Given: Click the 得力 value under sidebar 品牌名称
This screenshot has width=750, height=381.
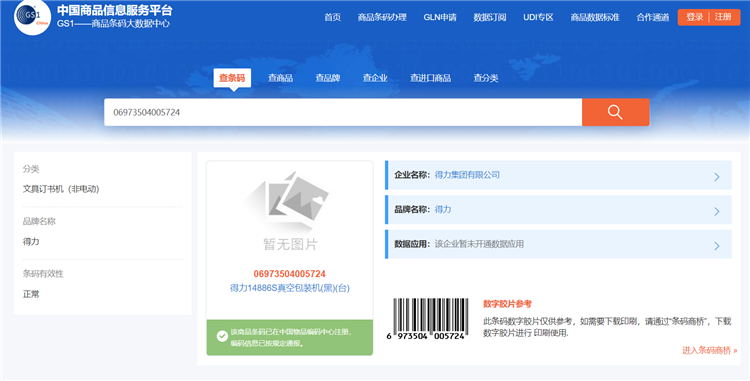Looking at the screenshot, I should coord(31,242).
